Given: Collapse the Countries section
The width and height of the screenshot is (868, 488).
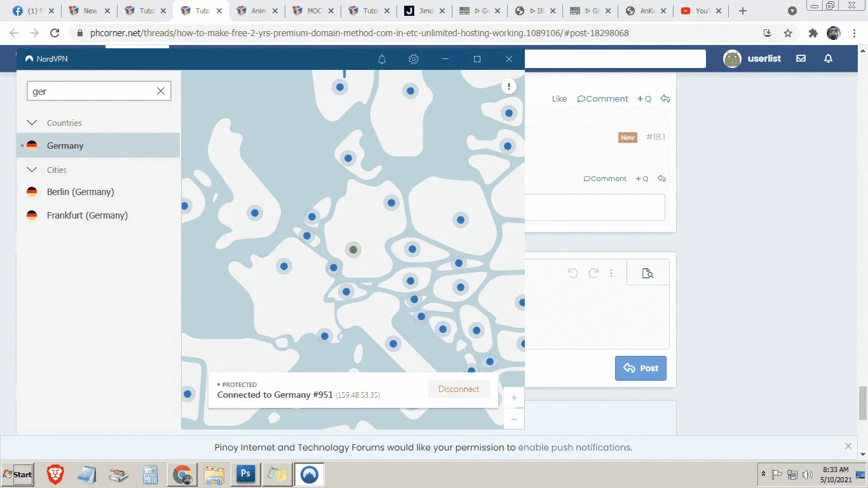Looking at the screenshot, I should [x=32, y=123].
